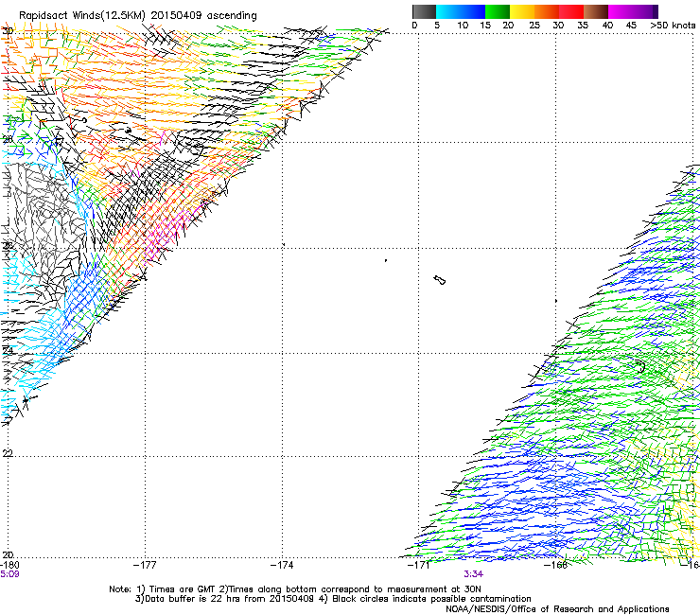
Task: Select the orange 25-30 knots legend swatch
Action: (x=547, y=11)
